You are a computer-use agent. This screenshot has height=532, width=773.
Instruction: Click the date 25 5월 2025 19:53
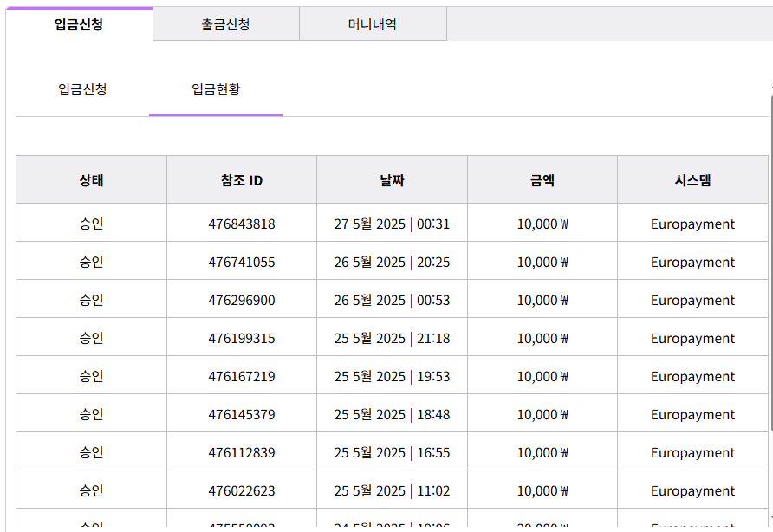point(392,377)
